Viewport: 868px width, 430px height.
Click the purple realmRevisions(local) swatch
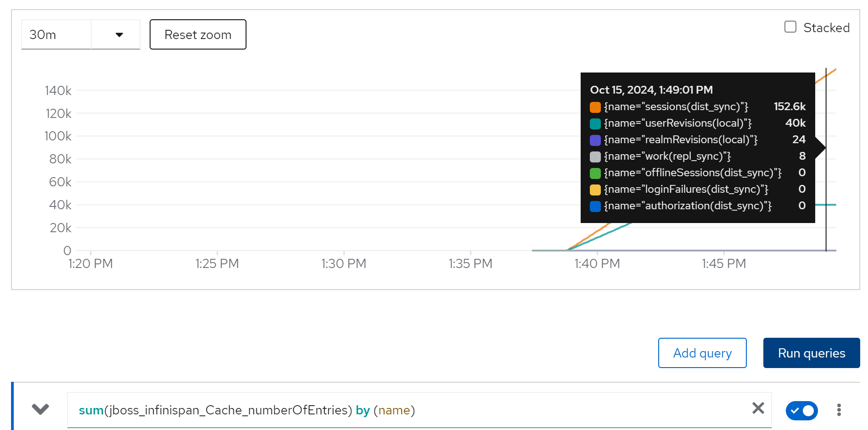(595, 140)
